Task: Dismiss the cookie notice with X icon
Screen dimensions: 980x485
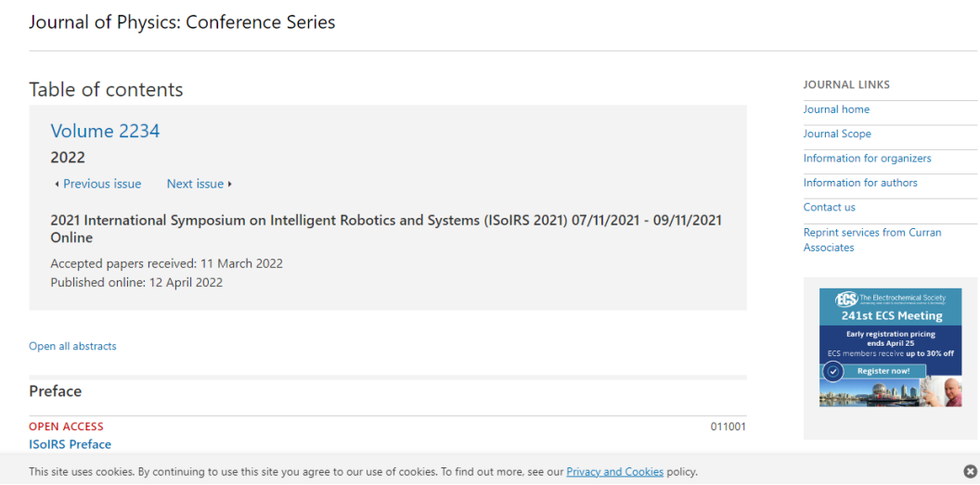Action: coord(970,471)
